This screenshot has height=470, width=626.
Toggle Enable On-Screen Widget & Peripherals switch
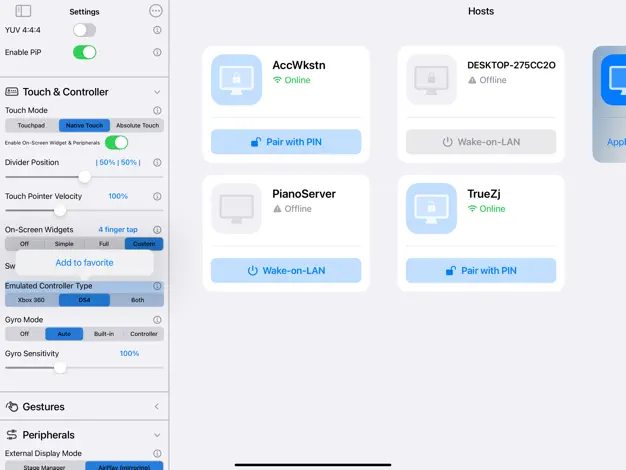click(116, 143)
